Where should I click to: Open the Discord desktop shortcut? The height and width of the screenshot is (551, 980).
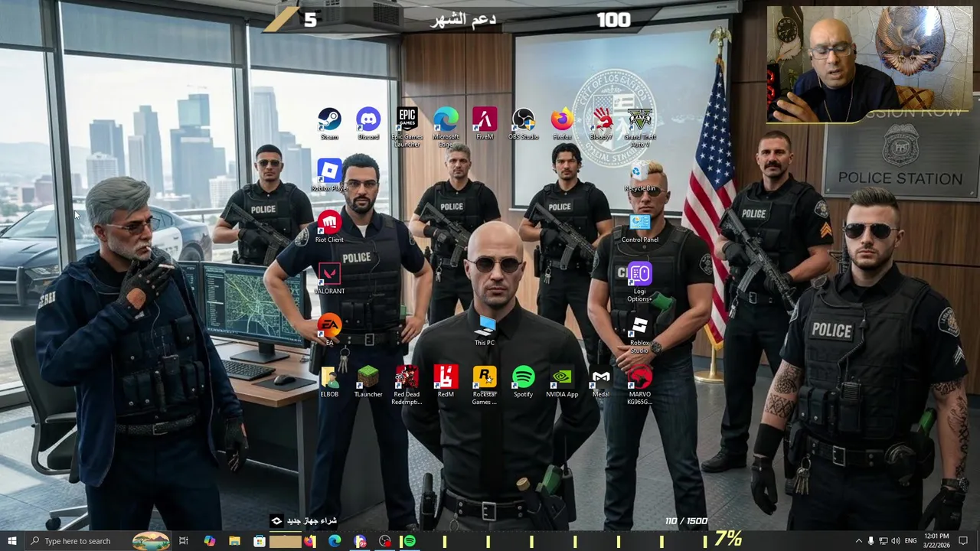click(x=368, y=124)
